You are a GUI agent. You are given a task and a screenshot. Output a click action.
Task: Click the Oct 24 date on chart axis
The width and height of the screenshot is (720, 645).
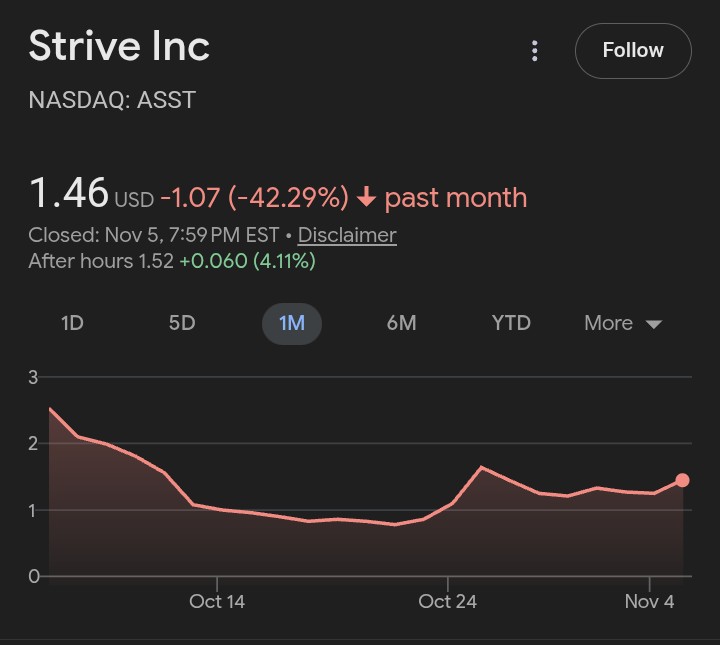coord(448,601)
